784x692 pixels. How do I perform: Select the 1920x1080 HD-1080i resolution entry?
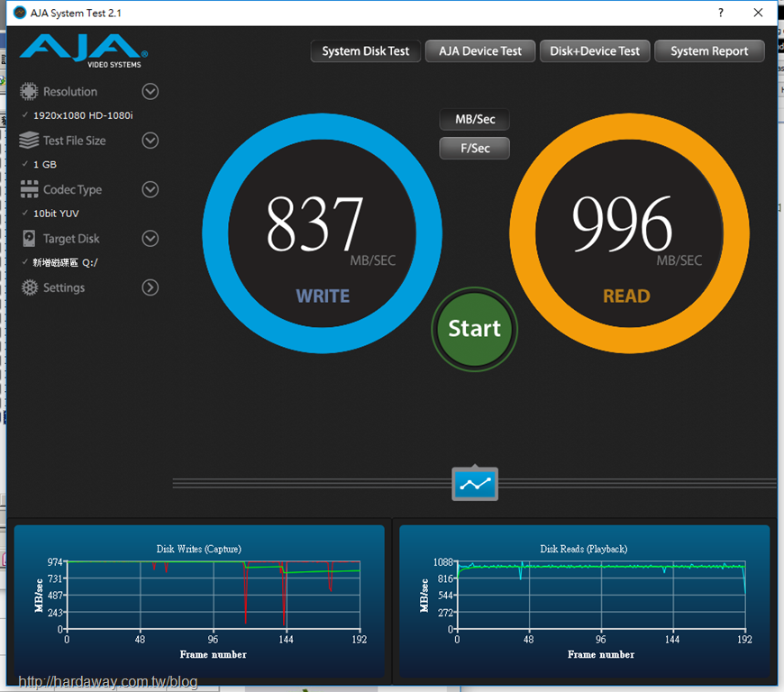[x=83, y=115]
